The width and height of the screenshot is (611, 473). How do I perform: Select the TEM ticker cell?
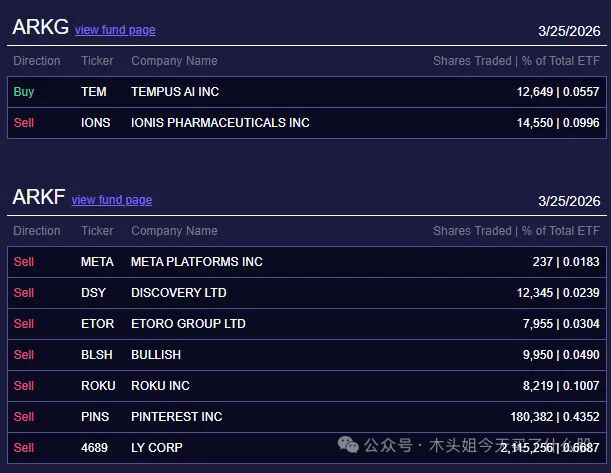pos(93,92)
